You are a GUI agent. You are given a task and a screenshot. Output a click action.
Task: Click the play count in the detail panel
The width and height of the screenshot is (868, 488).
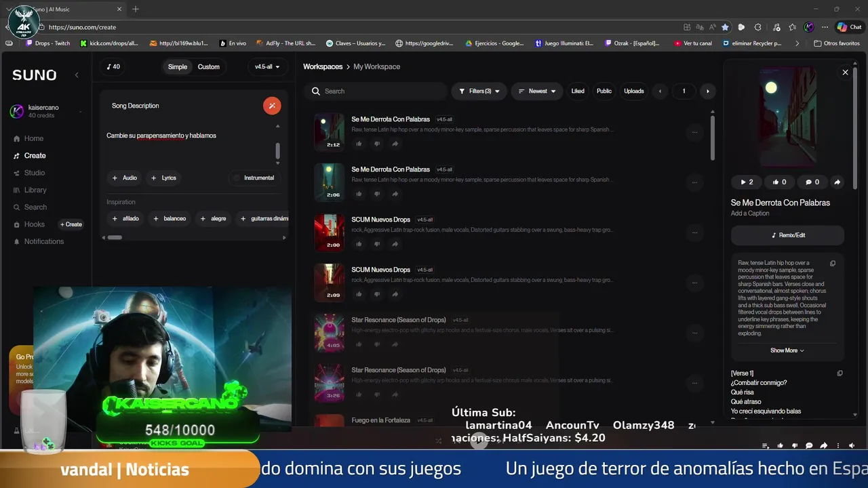[x=747, y=182]
